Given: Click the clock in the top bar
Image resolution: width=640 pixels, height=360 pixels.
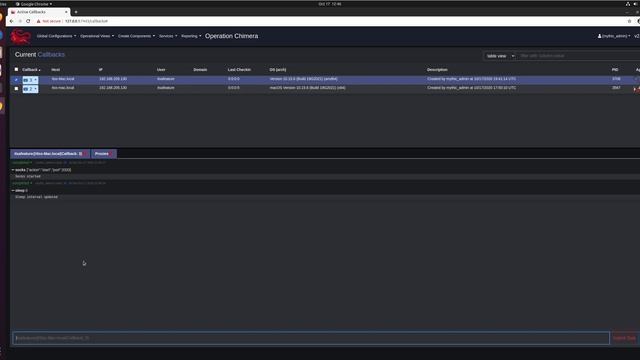Looking at the screenshot, I should [x=330, y=4].
